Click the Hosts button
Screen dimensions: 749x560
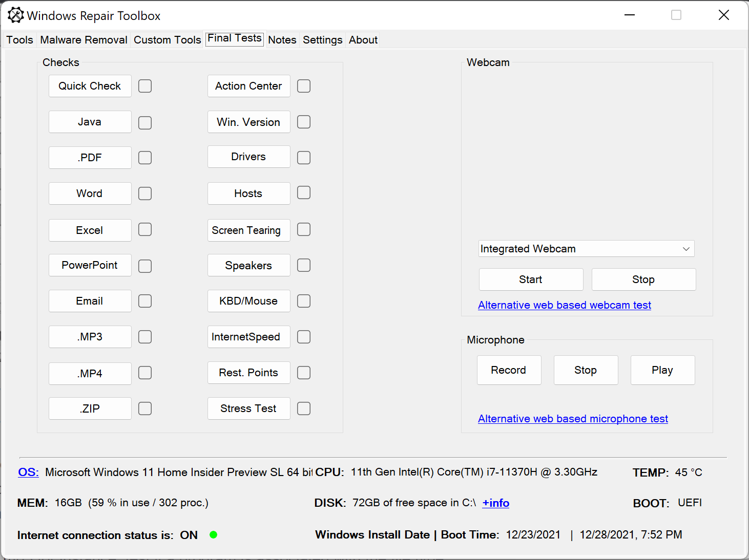click(x=249, y=193)
